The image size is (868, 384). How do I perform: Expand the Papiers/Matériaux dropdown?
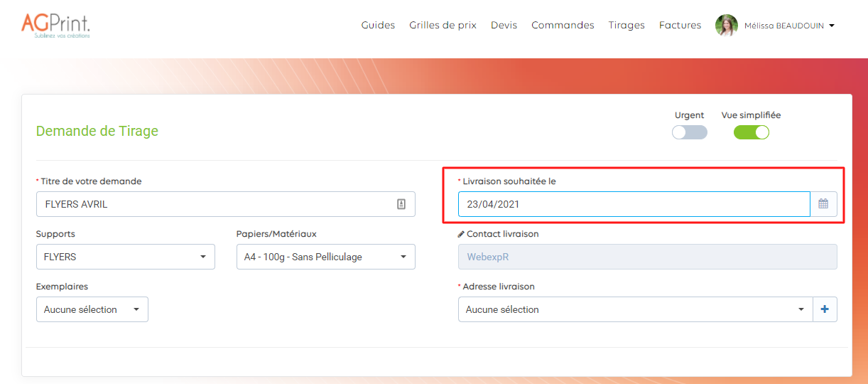(325, 257)
